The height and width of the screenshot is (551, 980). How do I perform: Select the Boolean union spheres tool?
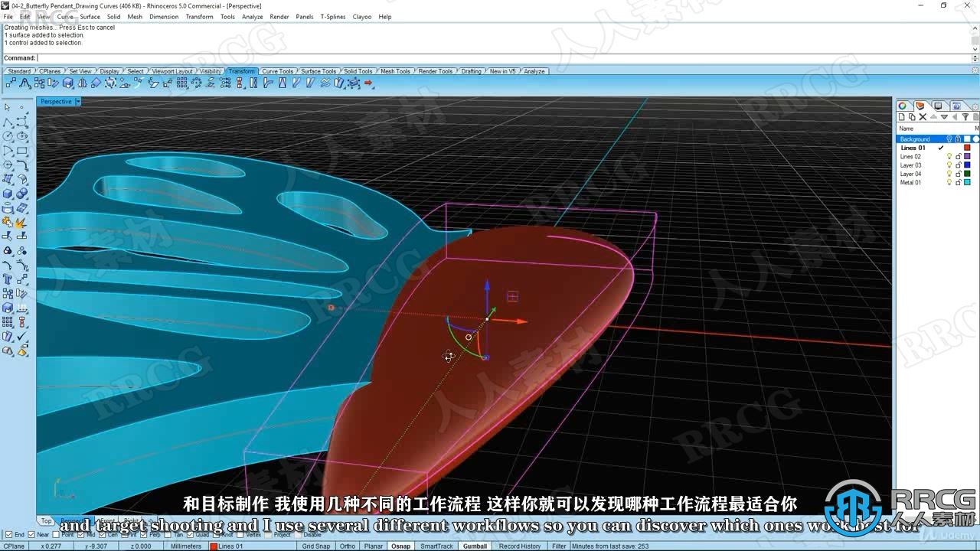click(22, 194)
